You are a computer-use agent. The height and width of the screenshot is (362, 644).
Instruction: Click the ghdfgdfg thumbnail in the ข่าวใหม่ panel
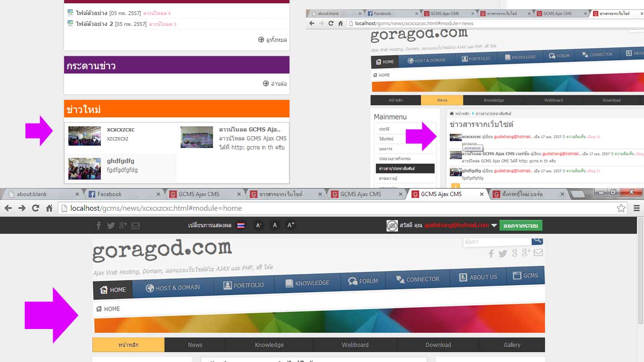(85, 168)
